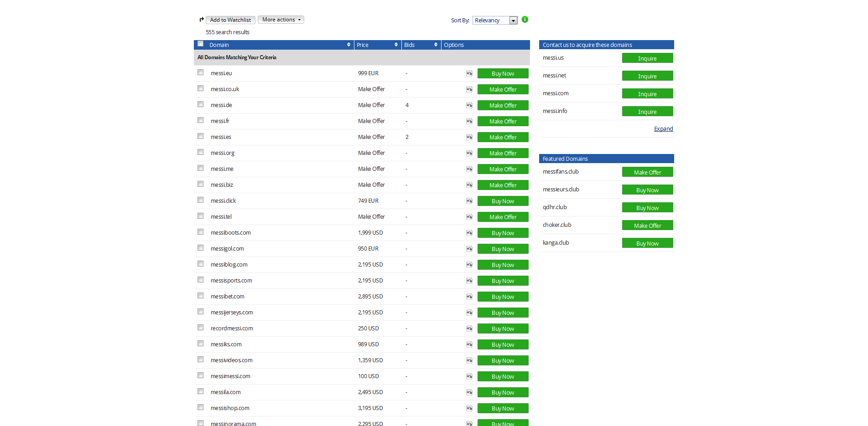The width and height of the screenshot is (868, 426).
Task: Check the box for messi.de
Action: coord(200,104)
